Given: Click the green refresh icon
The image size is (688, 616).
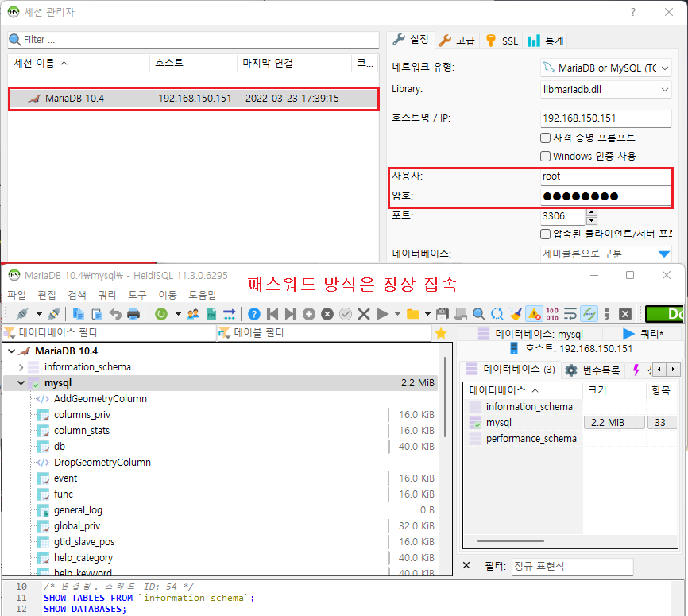Looking at the screenshot, I should pyautogui.click(x=161, y=314).
